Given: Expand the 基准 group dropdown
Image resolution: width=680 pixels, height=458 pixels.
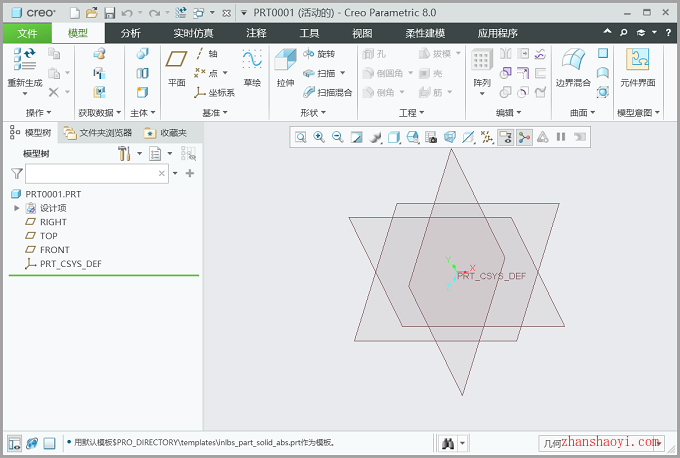Looking at the screenshot, I should coord(215,113).
